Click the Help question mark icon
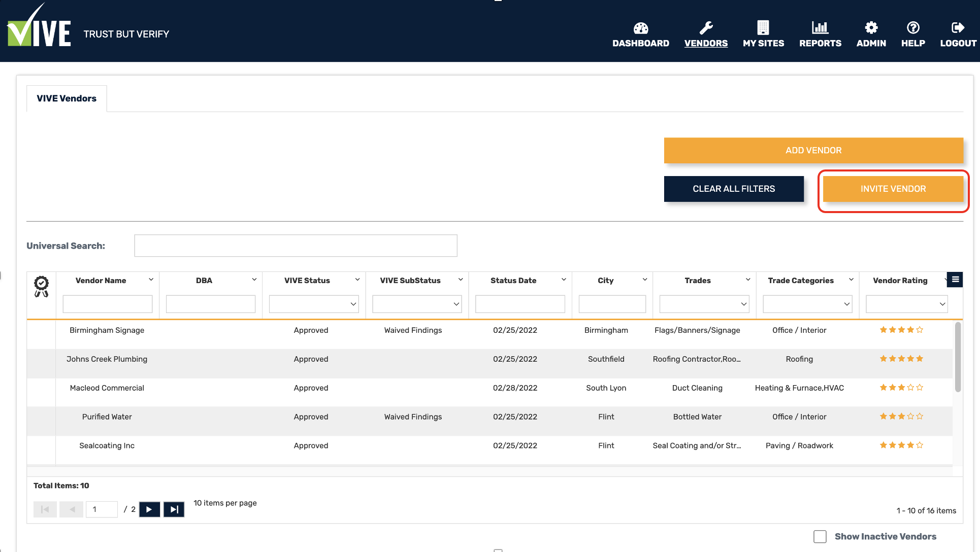Screen dimensions: 980x552 (x=913, y=27)
